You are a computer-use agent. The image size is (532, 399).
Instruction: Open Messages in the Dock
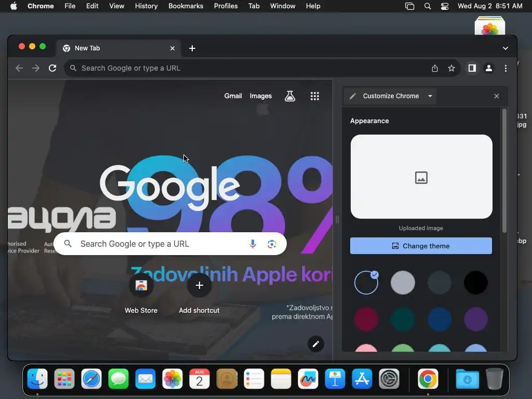118,379
